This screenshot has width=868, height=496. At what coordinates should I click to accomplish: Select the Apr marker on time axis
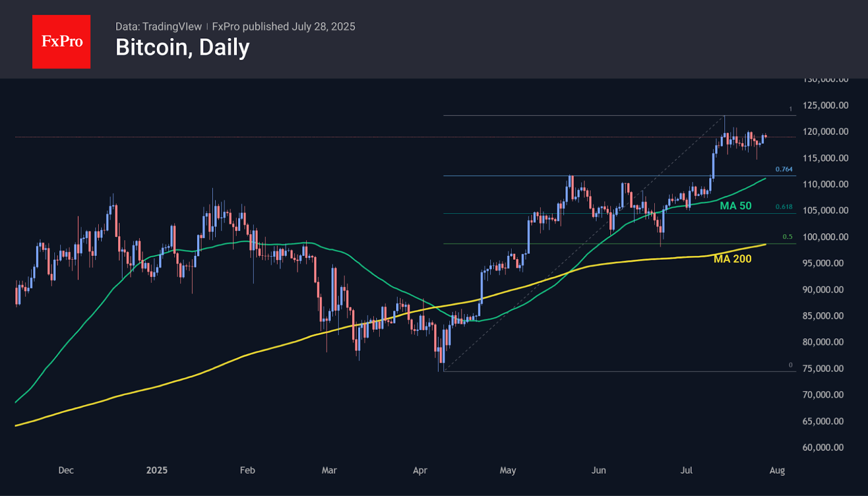[x=420, y=471]
